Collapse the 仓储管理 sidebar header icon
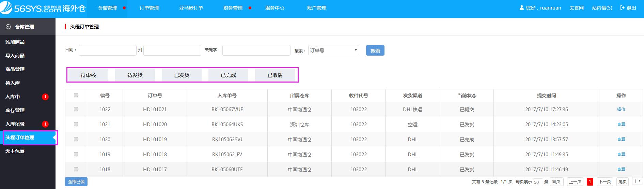Screen dimensions: 644x189 coord(8,27)
